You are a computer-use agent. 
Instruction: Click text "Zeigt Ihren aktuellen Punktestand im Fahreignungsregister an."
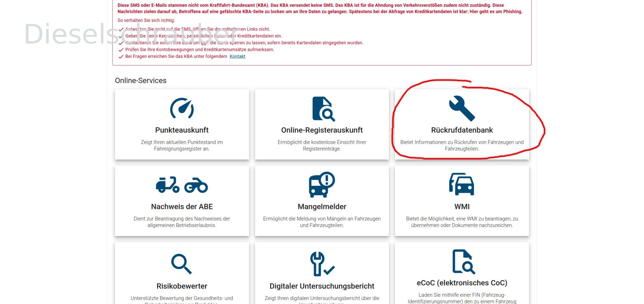182,145
